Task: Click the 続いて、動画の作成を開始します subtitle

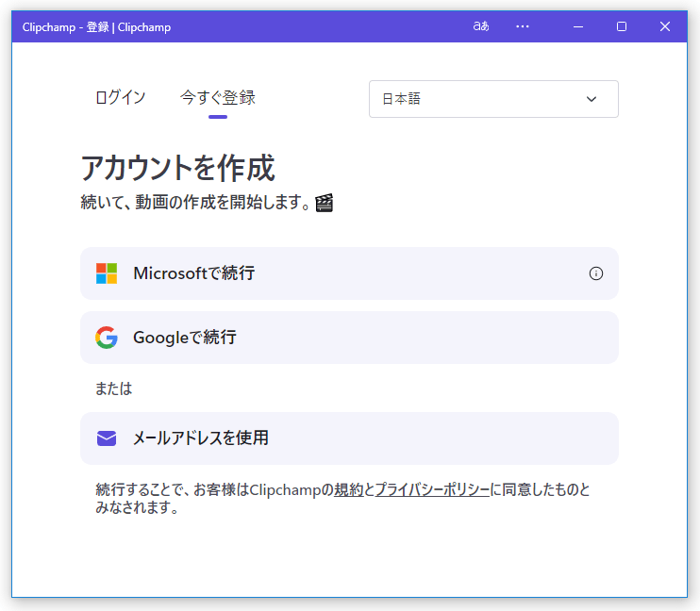Action: 195,202
